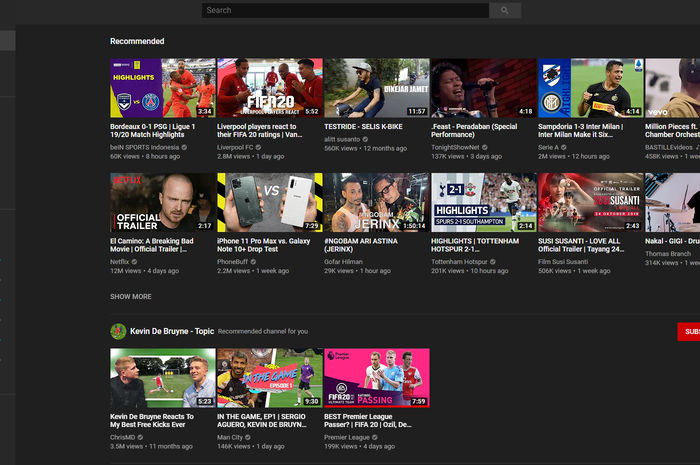Click title '.Feast - Peradaban (Special Performance)'

click(x=474, y=131)
